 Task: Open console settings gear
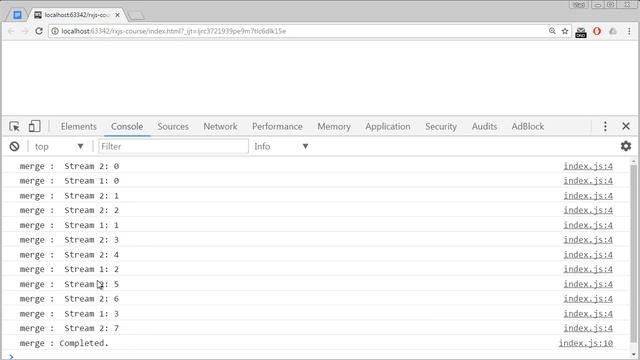[626, 146]
